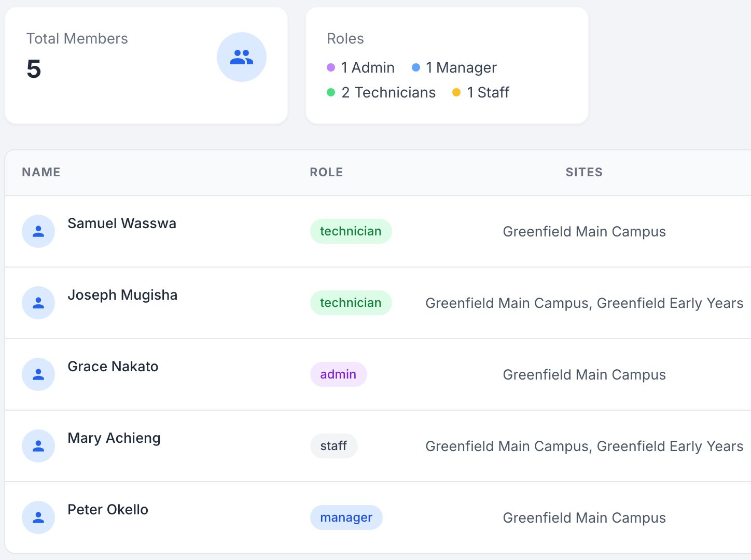Click the total members count 5
751x560 pixels.
point(34,69)
